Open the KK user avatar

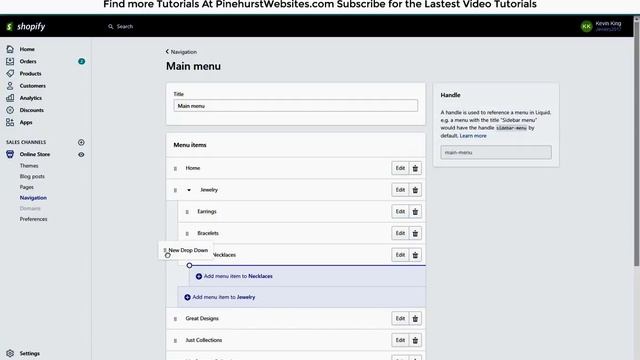tap(587, 27)
